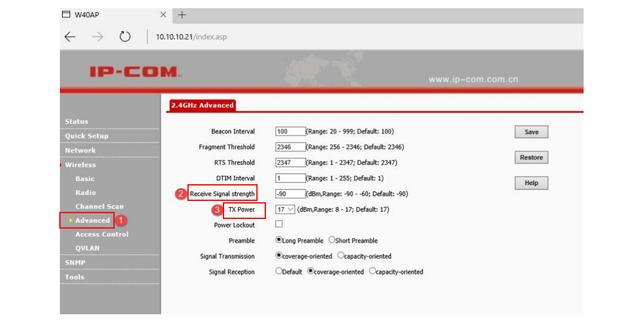
Task: Click the IP-COM logo
Action: (x=135, y=71)
